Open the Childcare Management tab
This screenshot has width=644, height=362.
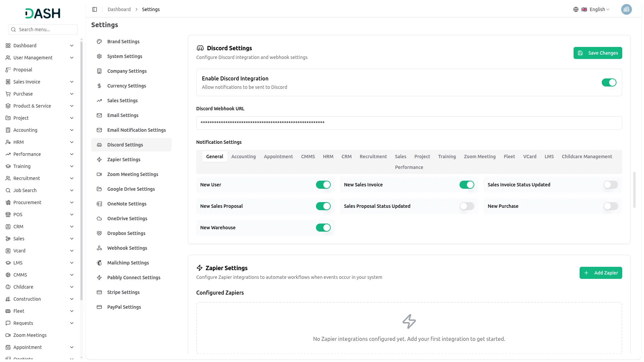tap(587, 157)
